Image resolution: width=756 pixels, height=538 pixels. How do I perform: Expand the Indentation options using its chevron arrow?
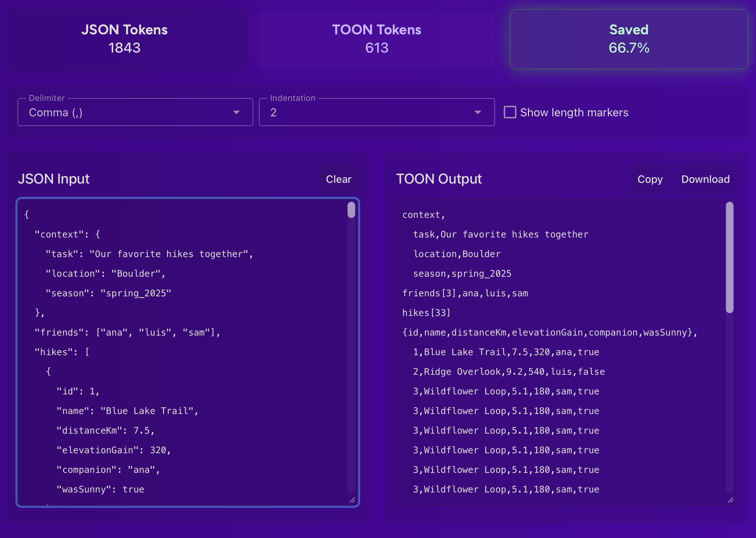click(x=478, y=112)
